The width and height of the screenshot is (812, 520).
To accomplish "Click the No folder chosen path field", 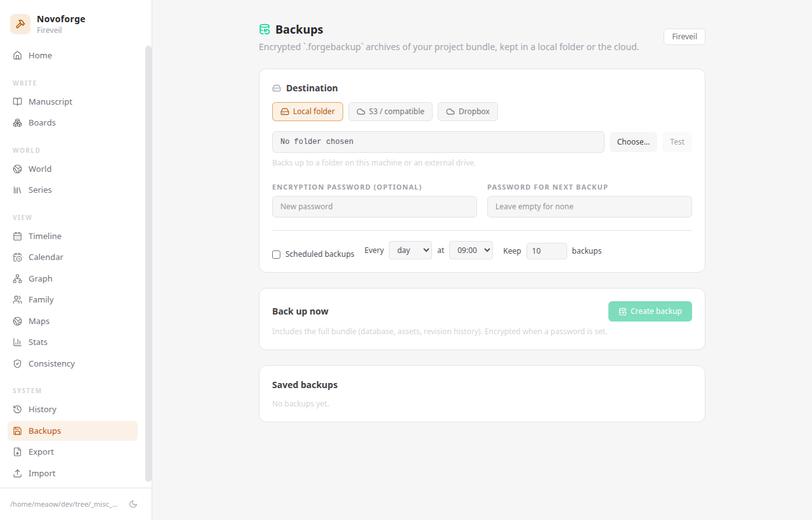I will coord(438,142).
